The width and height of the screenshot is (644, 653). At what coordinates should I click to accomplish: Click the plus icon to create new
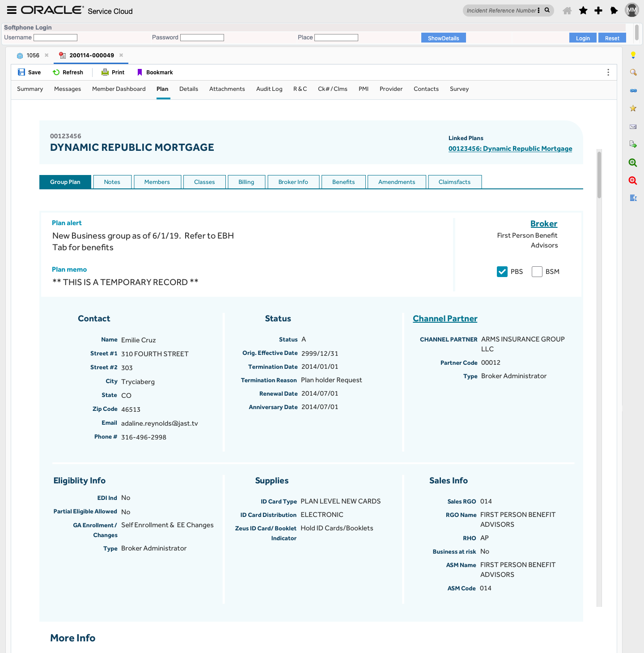(x=598, y=10)
